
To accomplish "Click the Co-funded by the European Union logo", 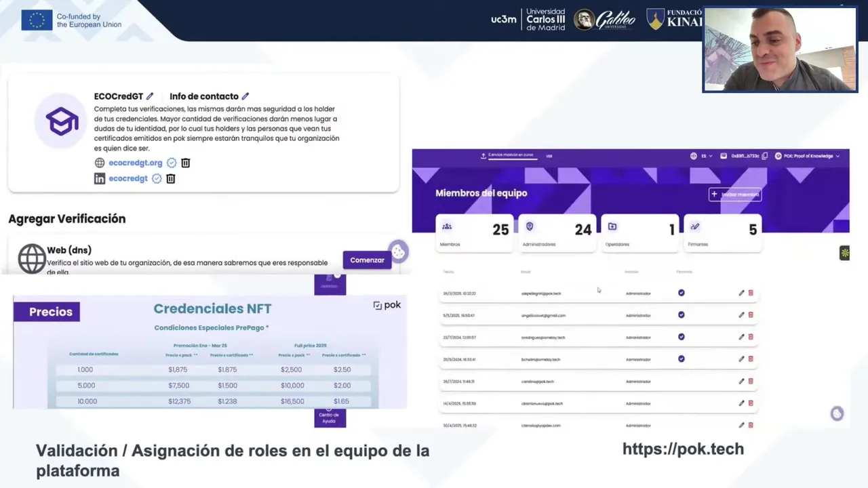I will tap(71, 20).
